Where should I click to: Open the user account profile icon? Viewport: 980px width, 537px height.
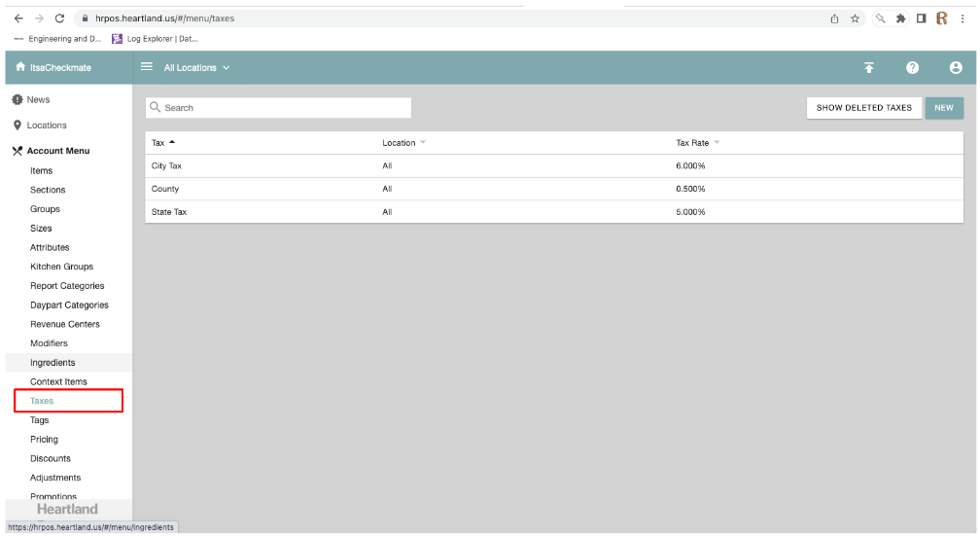[x=956, y=68]
